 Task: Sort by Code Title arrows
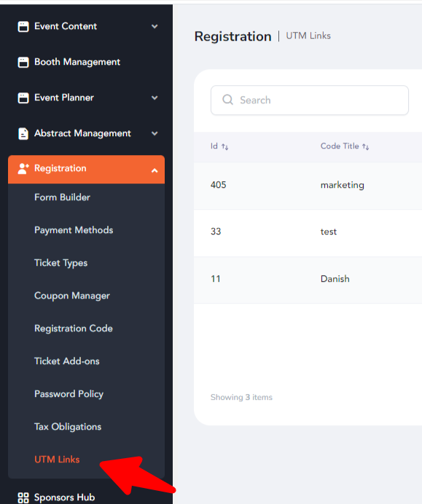pyautogui.click(x=365, y=147)
